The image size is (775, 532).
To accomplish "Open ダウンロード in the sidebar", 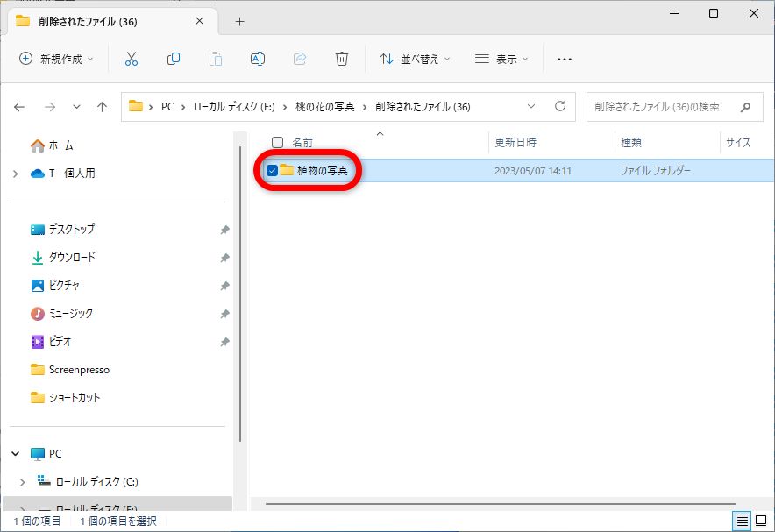I will 72,258.
